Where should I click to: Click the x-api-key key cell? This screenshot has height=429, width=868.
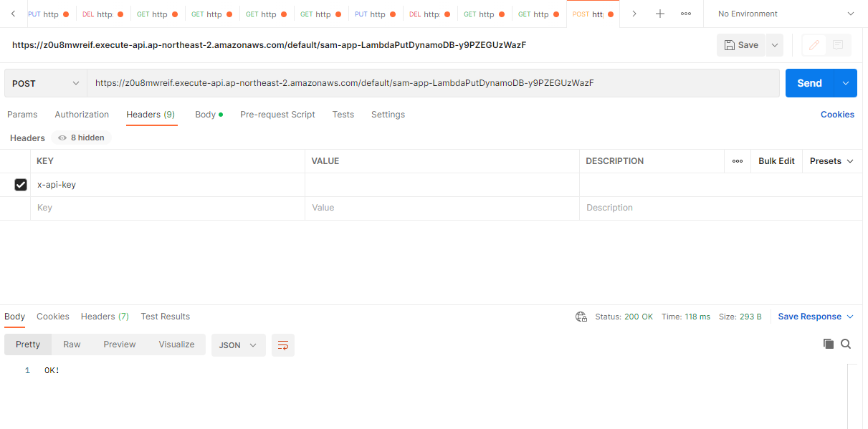click(x=168, y=185)
